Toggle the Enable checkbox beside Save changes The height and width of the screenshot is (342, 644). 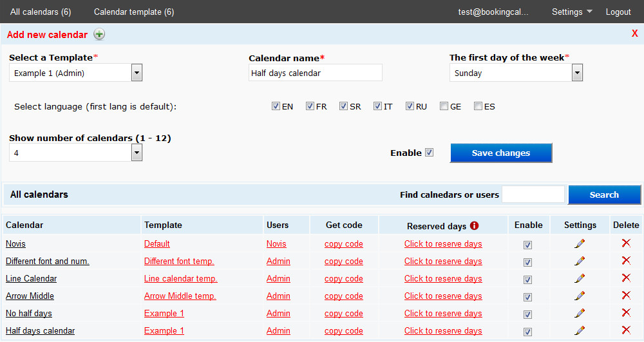430,153
